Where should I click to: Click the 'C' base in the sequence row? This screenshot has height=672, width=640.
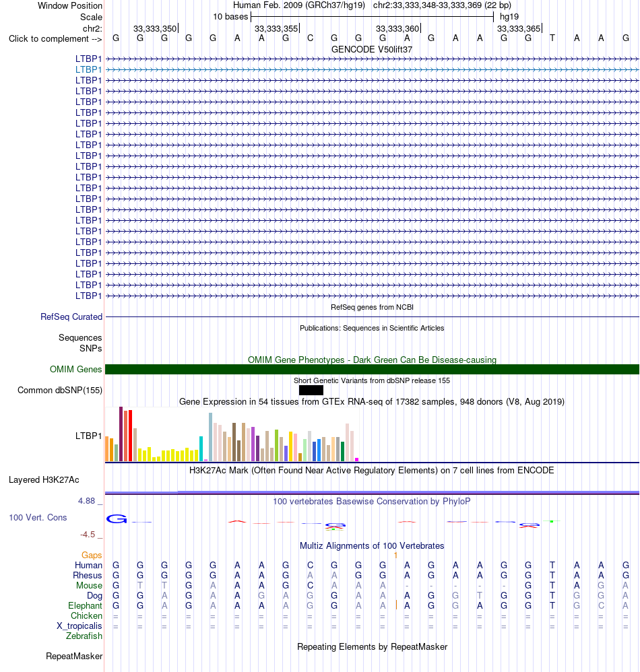[x=310, y=38]
